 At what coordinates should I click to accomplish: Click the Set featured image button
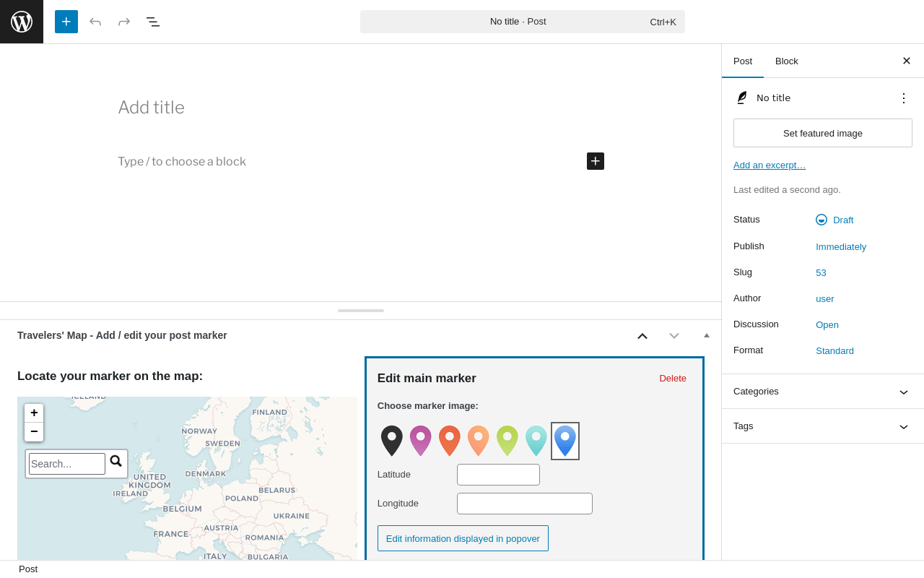[x=823, y=133]
